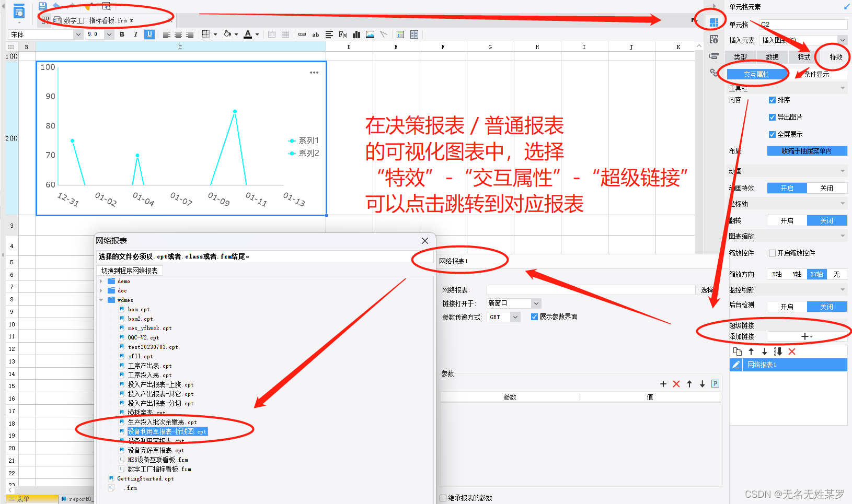Toggle underline formatting
This screenshot has height=504, width=852.
[x=150, y=34]
